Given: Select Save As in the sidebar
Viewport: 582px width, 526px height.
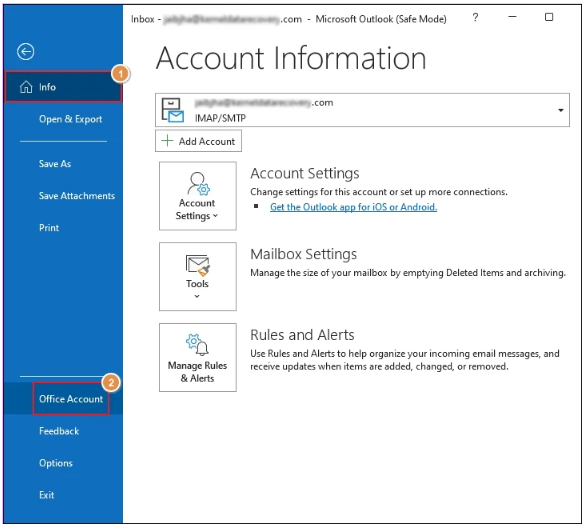Looking at the screenshot, I should click(55, 164).
